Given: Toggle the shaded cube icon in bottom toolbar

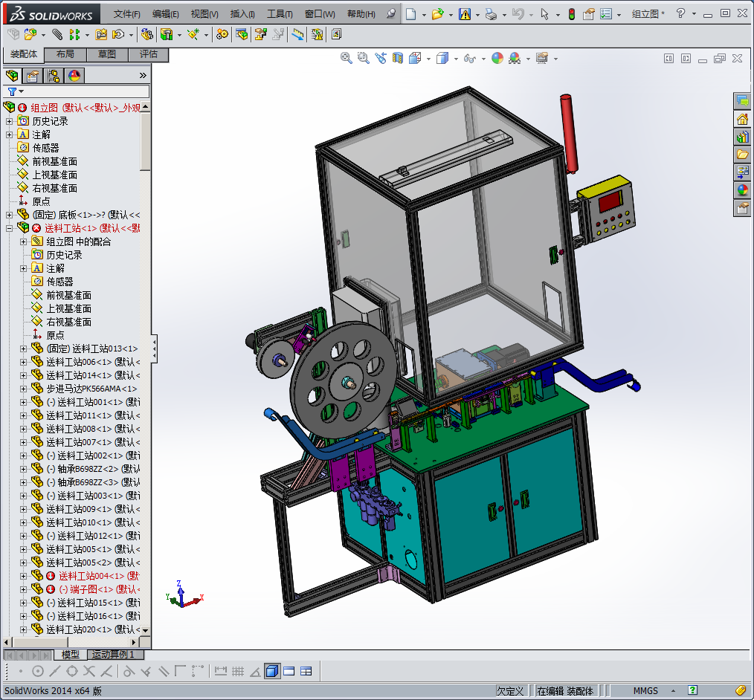Looking at the screenshot, I should click(271, 671).
